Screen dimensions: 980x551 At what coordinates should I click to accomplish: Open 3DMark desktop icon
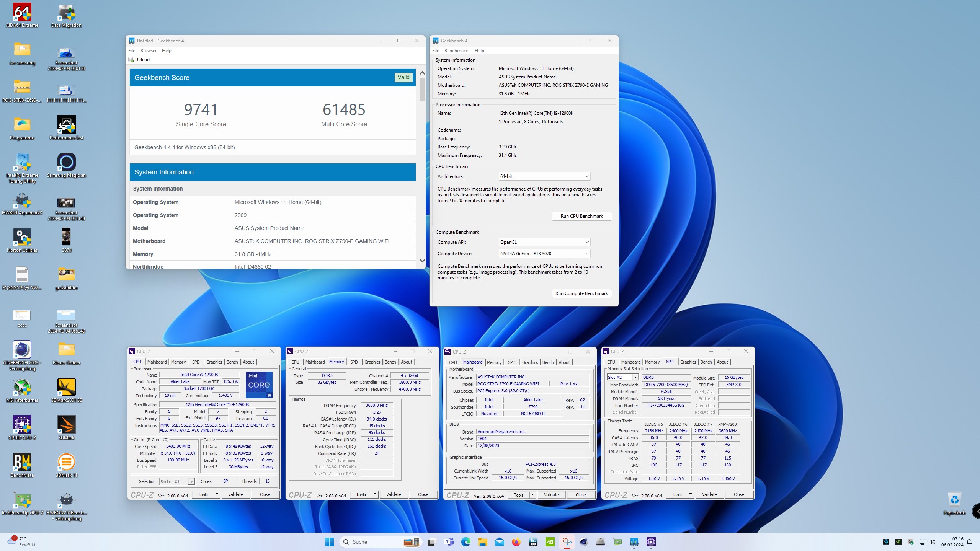click(x=66, y=428)
